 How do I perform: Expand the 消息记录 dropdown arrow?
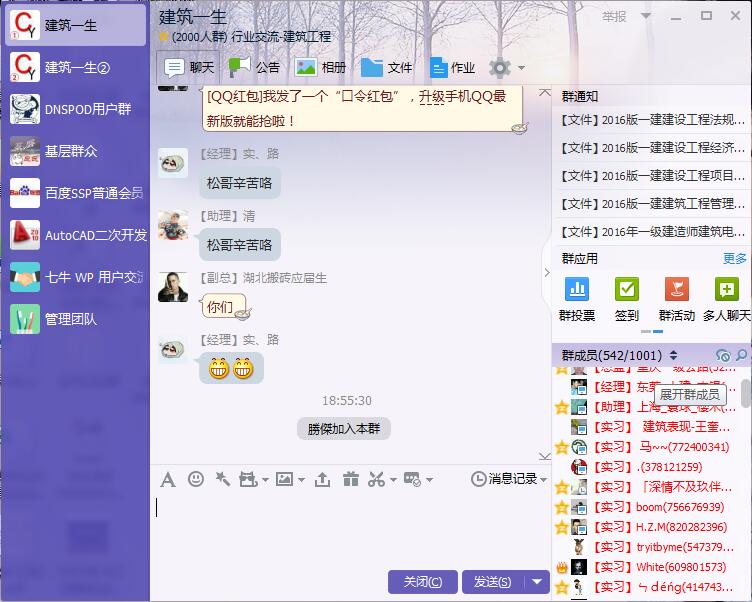(x=543, y=479)
